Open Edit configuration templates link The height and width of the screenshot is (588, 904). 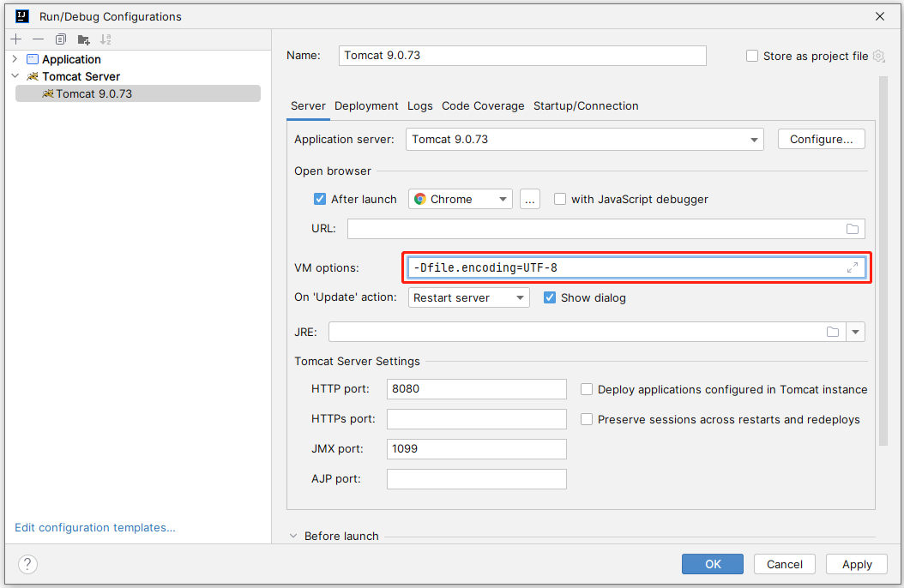pyautogui.click(x=95, y=527)
